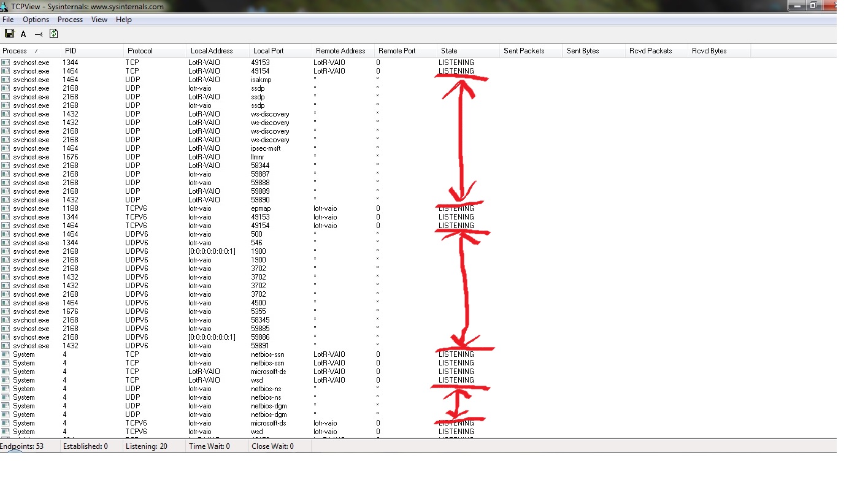Viewport: 868px width, 485px height.
Task: Click the TCPView title bar app icon
Action: coord(5,6)
